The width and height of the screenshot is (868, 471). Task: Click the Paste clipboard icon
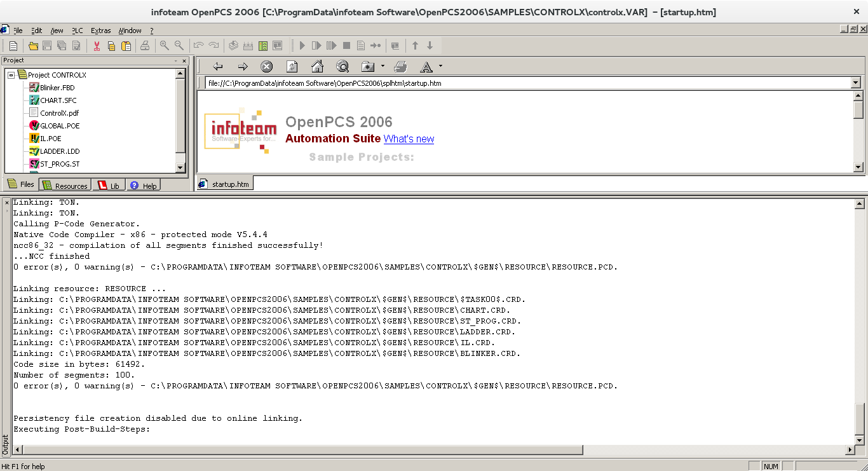(x=126, y=46)
